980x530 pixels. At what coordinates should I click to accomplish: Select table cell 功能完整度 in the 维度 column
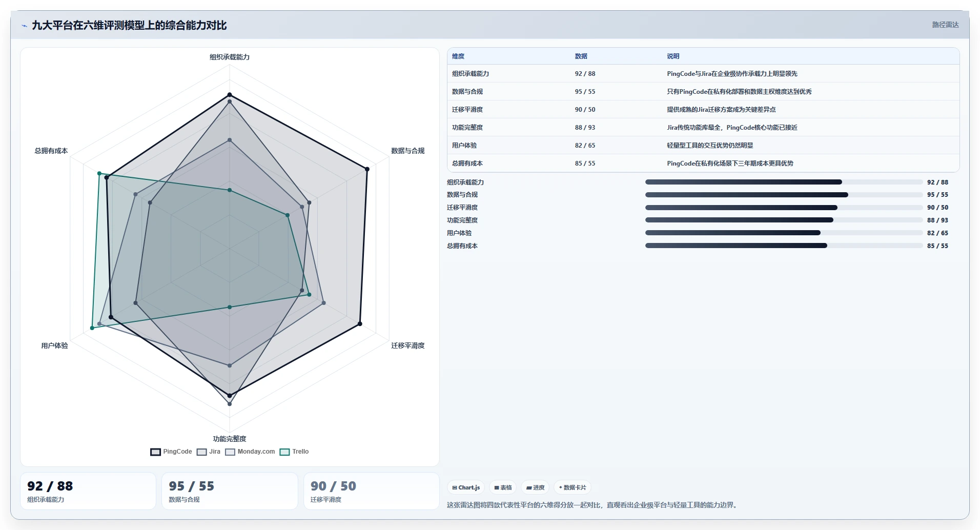[467, 128]
